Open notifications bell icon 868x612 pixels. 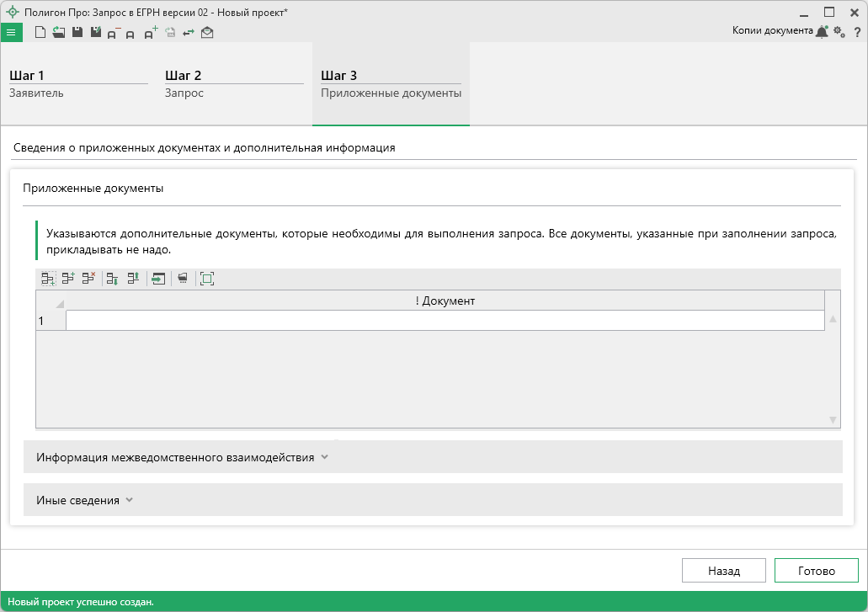pyautogui.click(x=823, y=32)
